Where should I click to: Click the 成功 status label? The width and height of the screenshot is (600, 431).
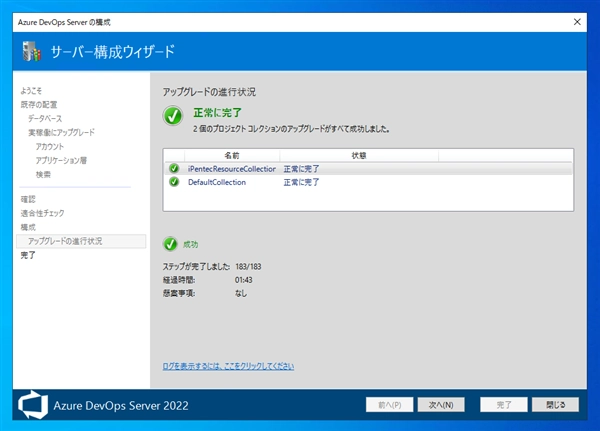191,244
